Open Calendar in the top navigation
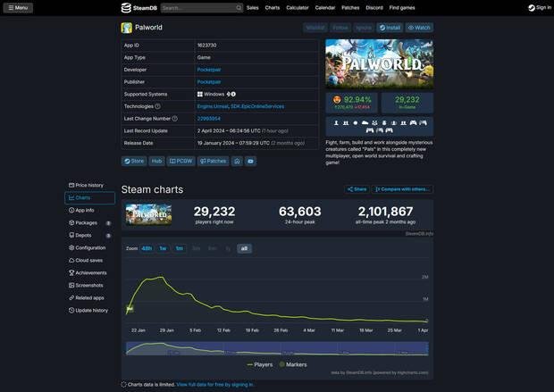This screenshot has height=392, width=554. [x=325, y=8]
